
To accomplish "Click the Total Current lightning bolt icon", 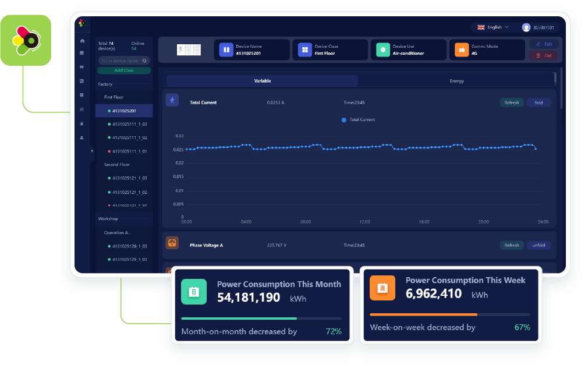I will [x=172, y=101].
